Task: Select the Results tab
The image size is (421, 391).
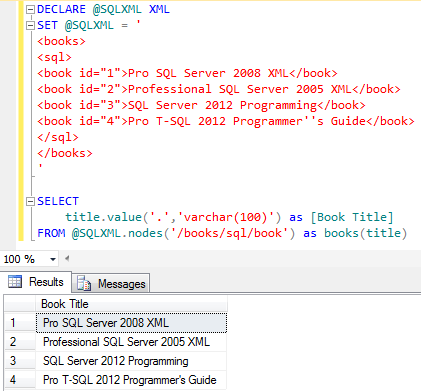Action: (36, 282)
